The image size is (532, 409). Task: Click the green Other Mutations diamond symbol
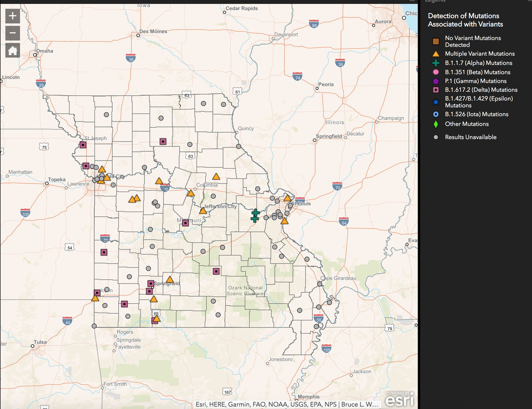pyautogui.click(x=436, y=124)
